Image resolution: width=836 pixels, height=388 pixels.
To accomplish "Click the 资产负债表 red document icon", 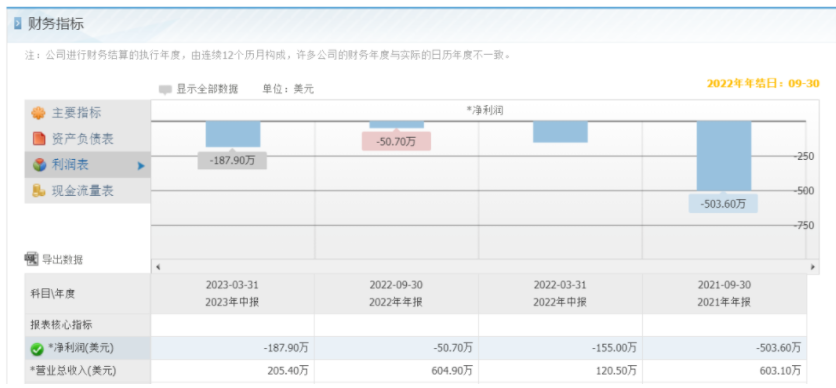I will pyautogui.click(x=39, y=139).
